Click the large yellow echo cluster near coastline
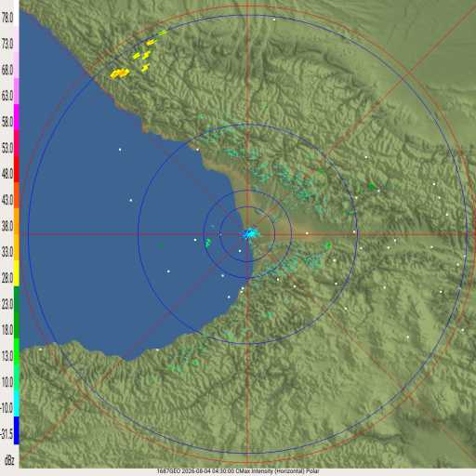 [x=119, y=73]
